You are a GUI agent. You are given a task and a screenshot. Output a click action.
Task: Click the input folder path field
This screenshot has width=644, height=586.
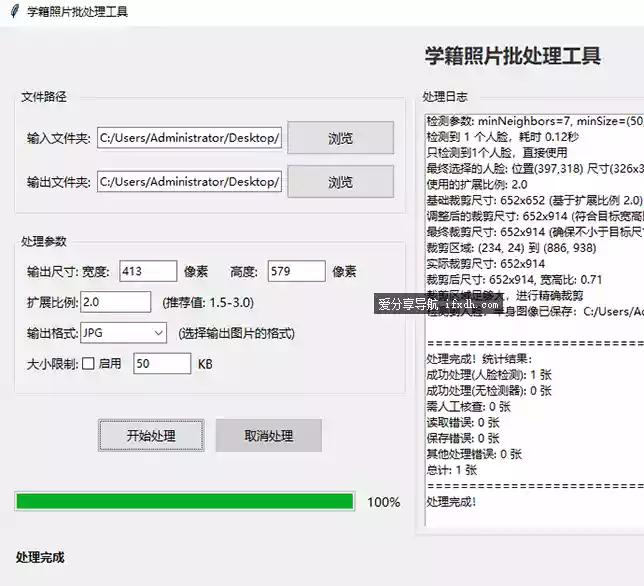(x=189, y=138)
